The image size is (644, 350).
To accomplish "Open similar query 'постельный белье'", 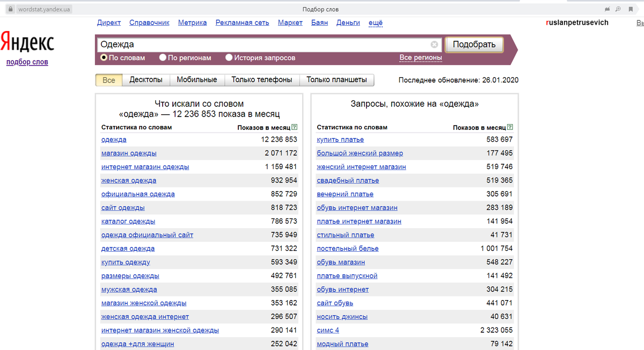I will pyautogui.click(x=348, y=249).
